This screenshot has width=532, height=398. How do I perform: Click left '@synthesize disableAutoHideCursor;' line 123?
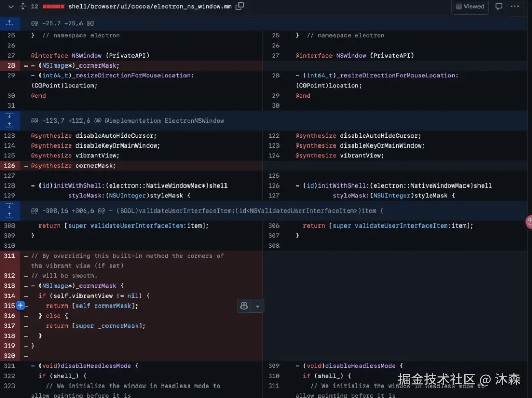click(94, 136)
